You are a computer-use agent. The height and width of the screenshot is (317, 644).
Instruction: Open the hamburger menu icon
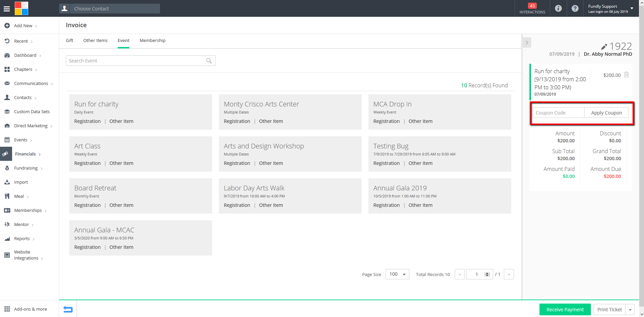(7, 9)
